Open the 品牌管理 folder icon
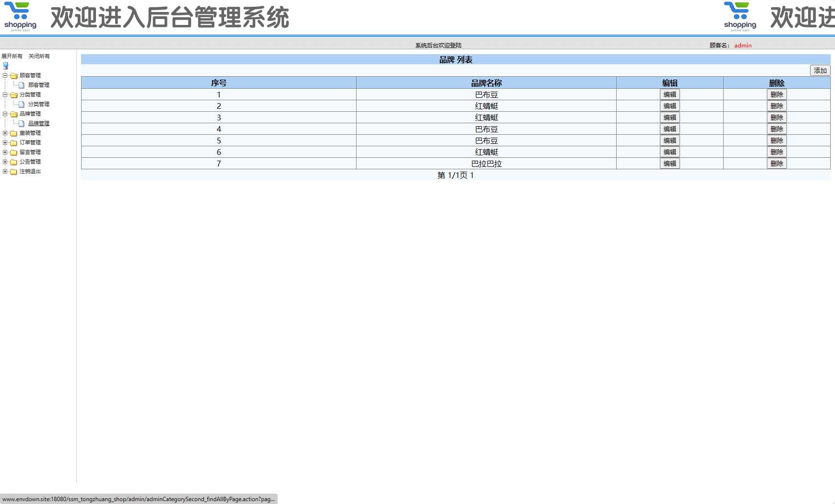The image size is (835, 504). pos(14,114)
